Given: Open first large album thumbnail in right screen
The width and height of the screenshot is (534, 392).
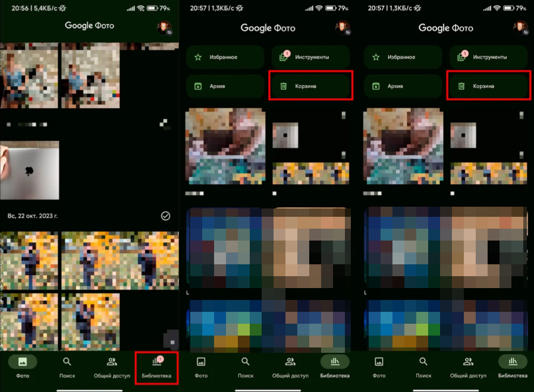Looking at the screenshot, I should point(403,146).
